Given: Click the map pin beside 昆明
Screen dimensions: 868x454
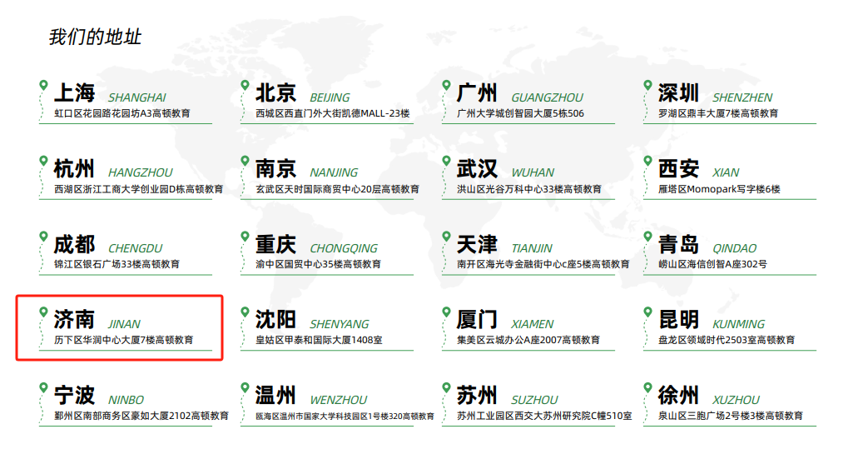Looking at the screenshot, I should pyautogui.click(x=647, y=312).
